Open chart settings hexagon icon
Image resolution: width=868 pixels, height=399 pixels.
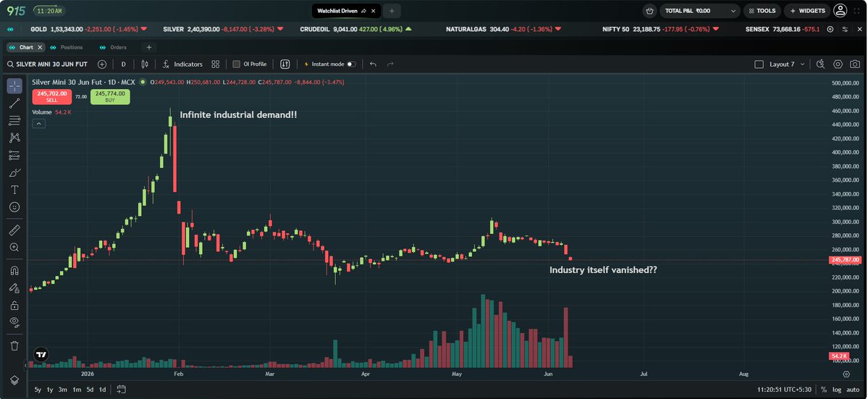[838, 64]
